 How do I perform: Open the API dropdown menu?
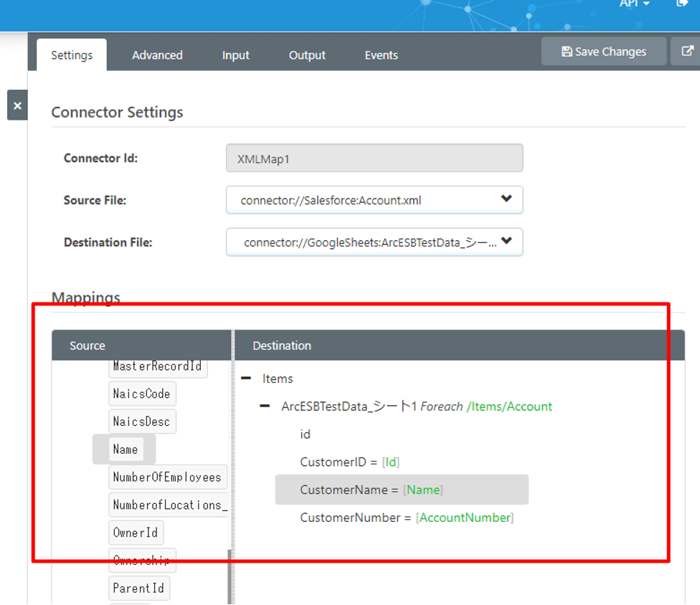coord(634,4)
